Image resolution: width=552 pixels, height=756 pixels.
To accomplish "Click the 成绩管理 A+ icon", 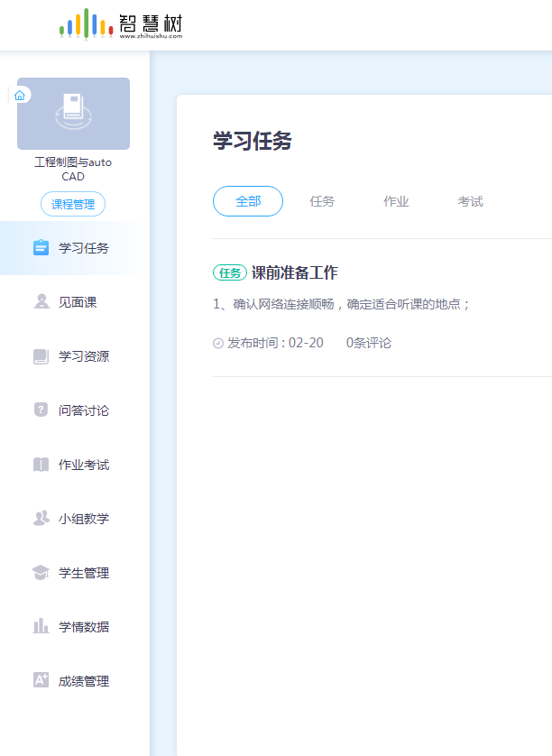I will [41, 680].
